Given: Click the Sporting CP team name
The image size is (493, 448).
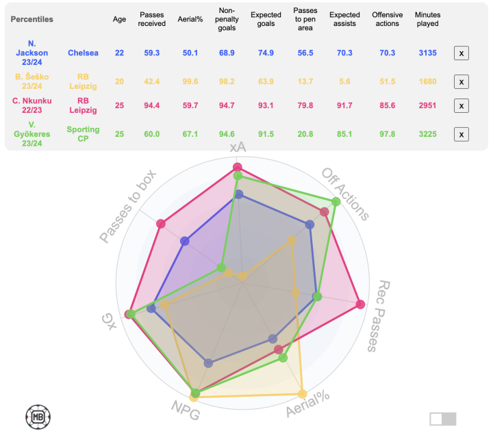Looking at the screenshot, I should coord(83,134).
